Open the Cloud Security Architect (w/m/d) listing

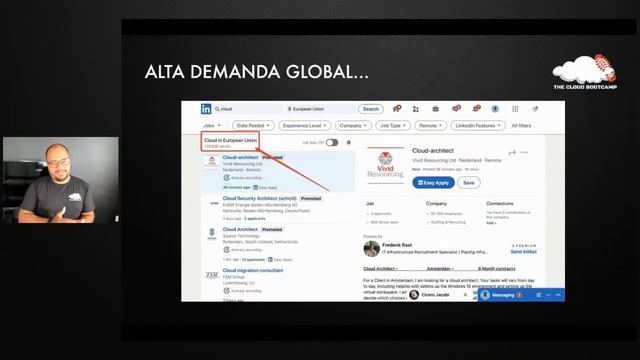click(x=260, y=198)
